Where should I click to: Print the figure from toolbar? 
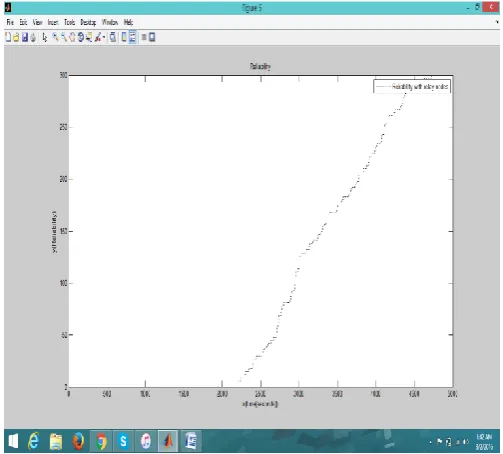click(x=33, y=37)
